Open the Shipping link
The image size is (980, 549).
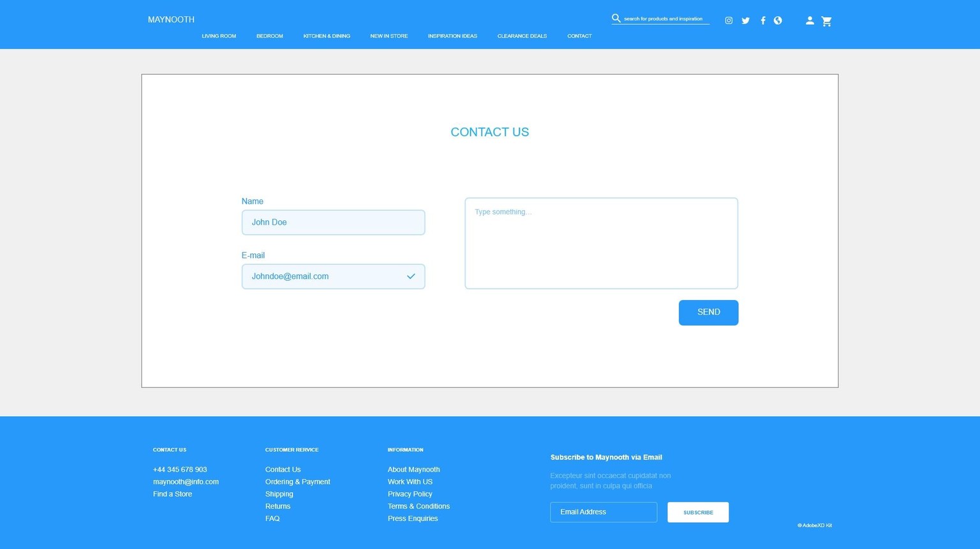[279, 494]
